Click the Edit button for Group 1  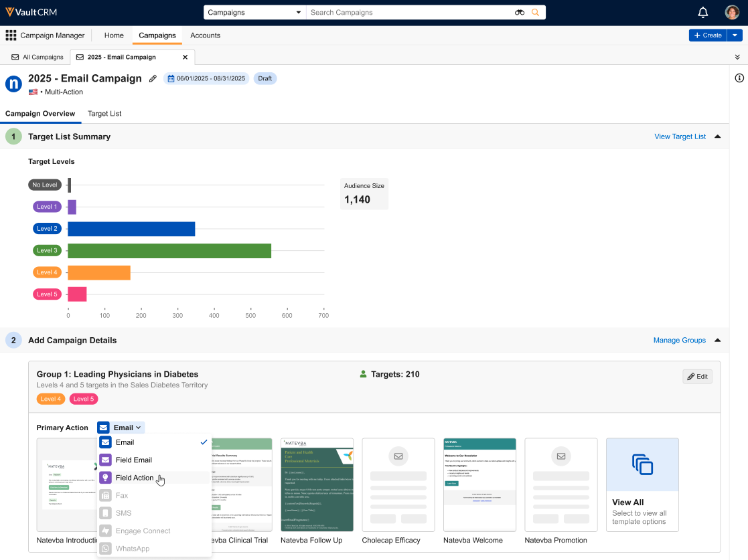[696, 377]
